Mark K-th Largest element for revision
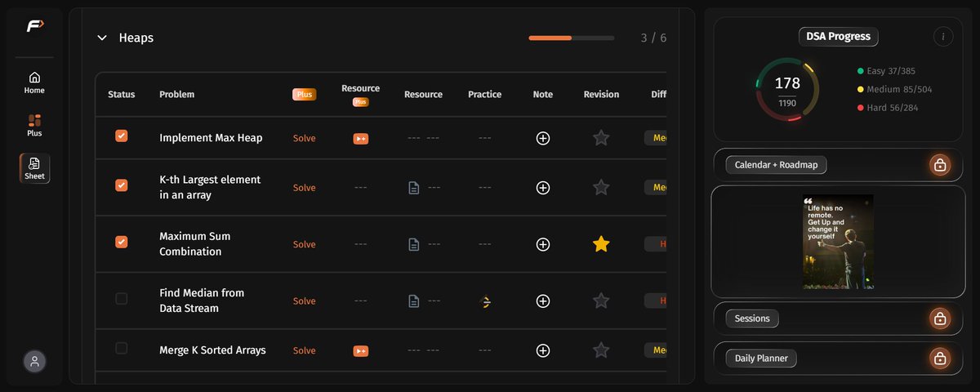This screenshot has height=392, width=980. (x=601, y=187)
